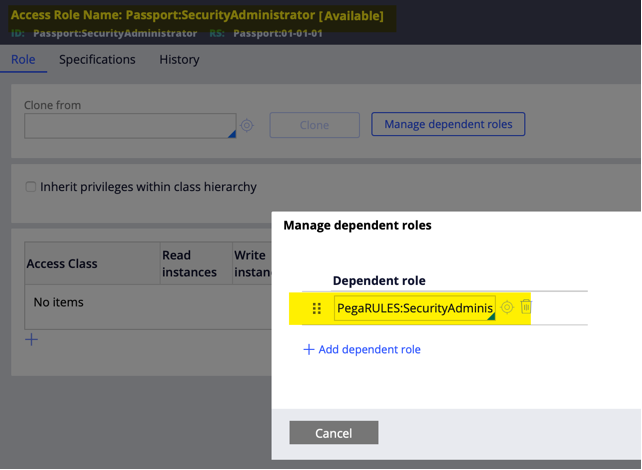Image resolution: width=642 pixels, height=470 pixels.
Task: Grab drag handle of dependent role row
Action: tap(316, 308)
